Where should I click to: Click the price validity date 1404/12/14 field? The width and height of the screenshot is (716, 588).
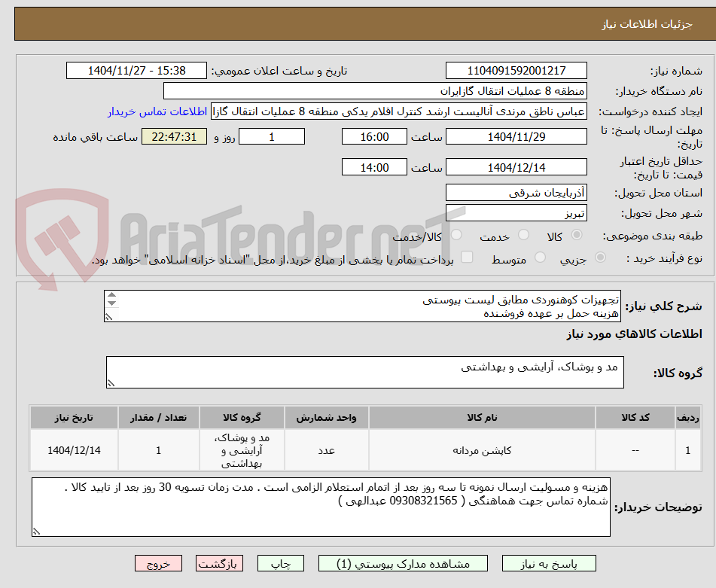[516, 167]
